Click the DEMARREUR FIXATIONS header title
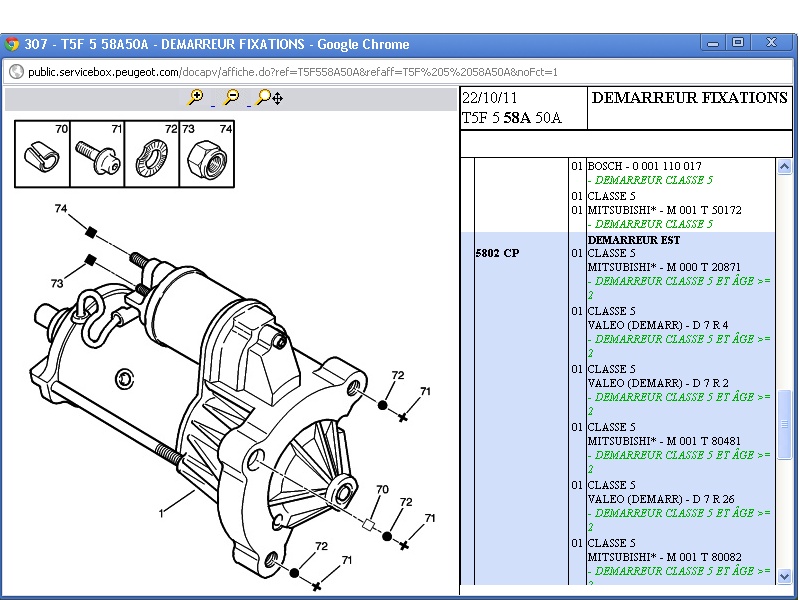 689,97
